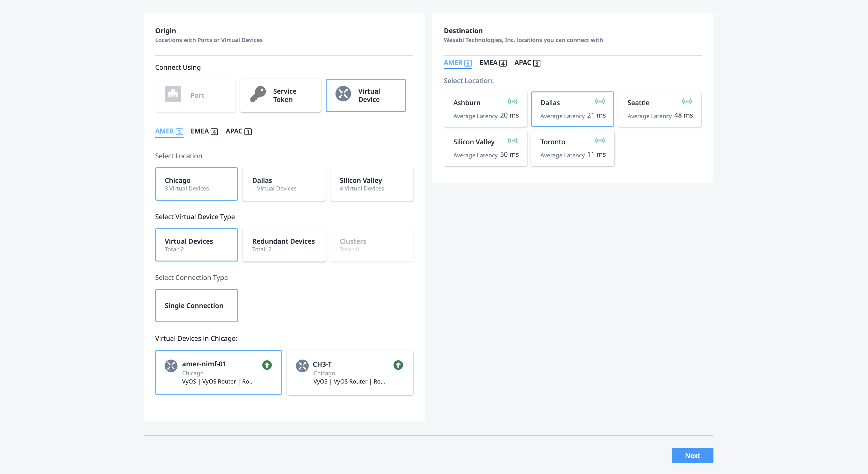Click Ashburn "20 ms" latency value

coord(509,116)
